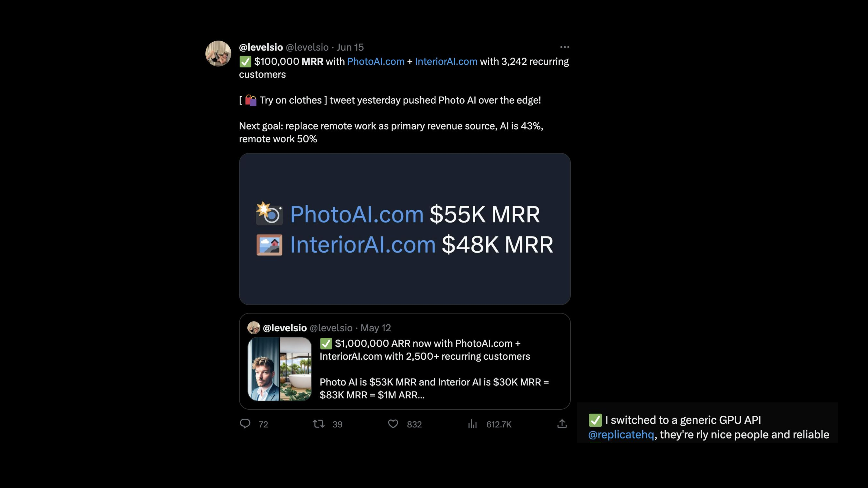868x488 pixels.
Task: Click the small avatar in quoted tweet
Action: tap(254, 327)
